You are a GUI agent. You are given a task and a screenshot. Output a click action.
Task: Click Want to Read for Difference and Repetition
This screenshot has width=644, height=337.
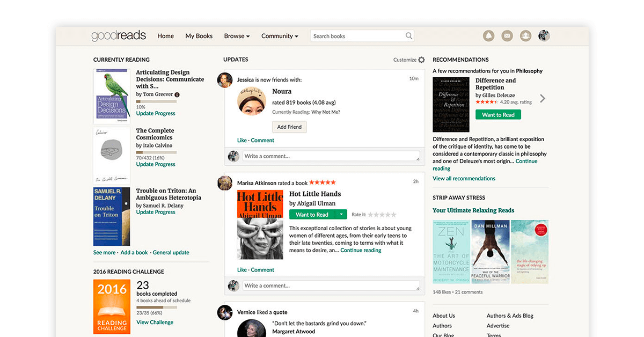[498, 115]
